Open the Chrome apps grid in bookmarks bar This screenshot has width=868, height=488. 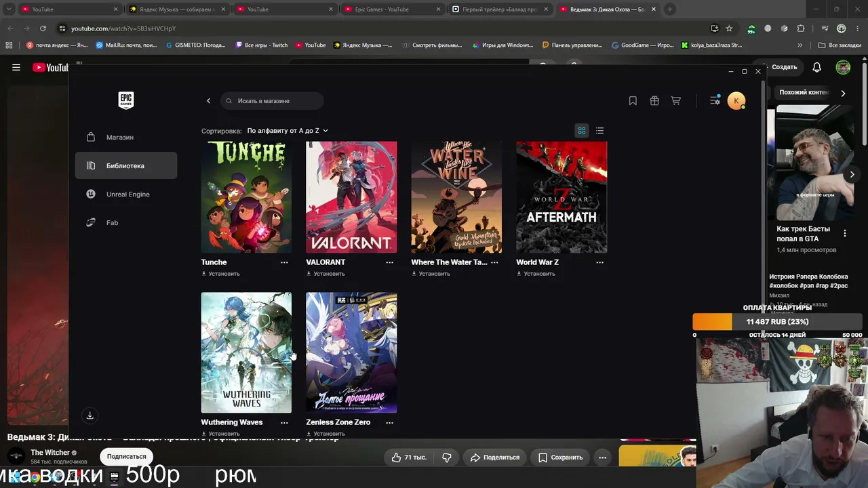tap(9, 45)
